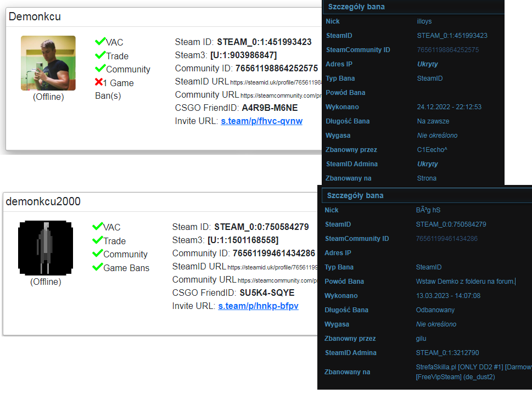The image size is (532, 405).
Task: Click the demonkcu2000 profile name heading
Action: [43, 201]
